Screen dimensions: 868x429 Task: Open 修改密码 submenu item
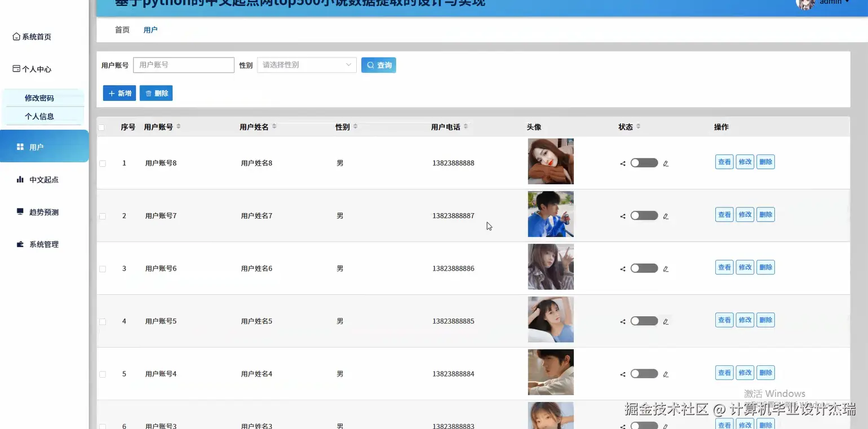click(x=39, y=98)
